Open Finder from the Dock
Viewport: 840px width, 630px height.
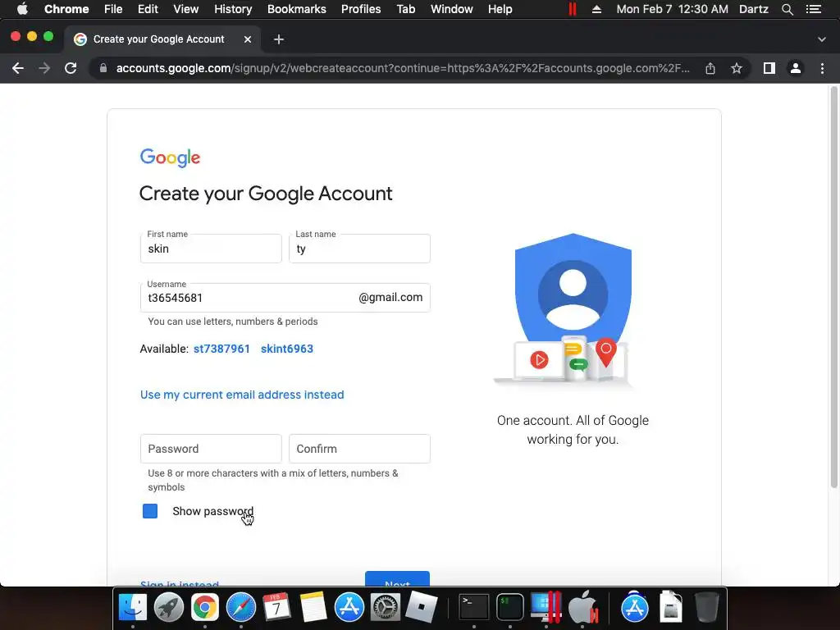point(132,608)
